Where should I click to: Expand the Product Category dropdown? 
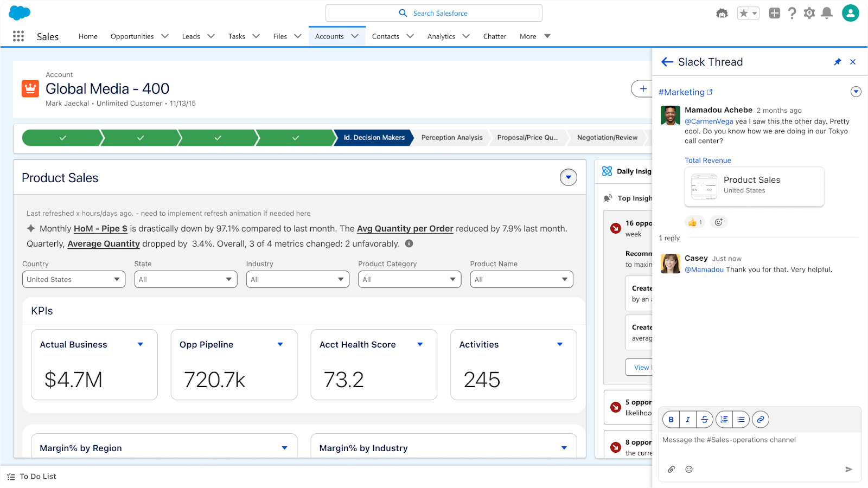point(410,279)
